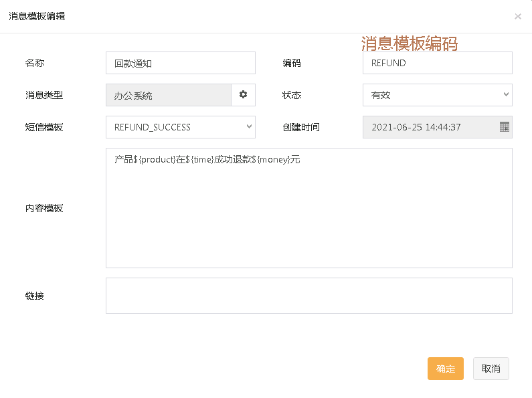Open the calendar icon in 创建时间 field

(505, 127)
